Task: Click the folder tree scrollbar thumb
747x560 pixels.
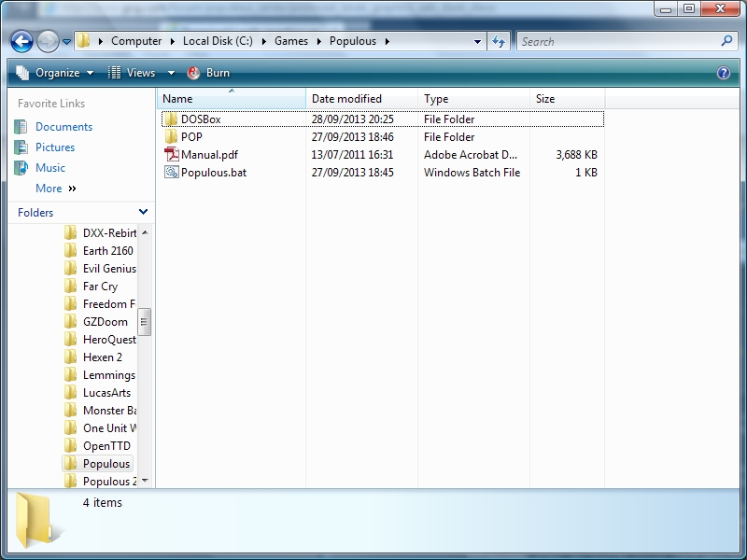Action: 145,322
